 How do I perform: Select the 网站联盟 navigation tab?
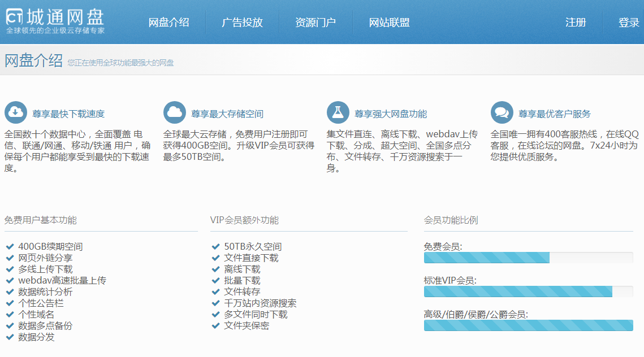coord(388,21)
